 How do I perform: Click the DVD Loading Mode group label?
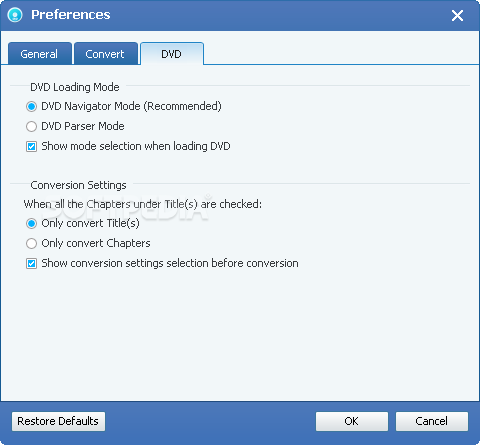[75, 87]
